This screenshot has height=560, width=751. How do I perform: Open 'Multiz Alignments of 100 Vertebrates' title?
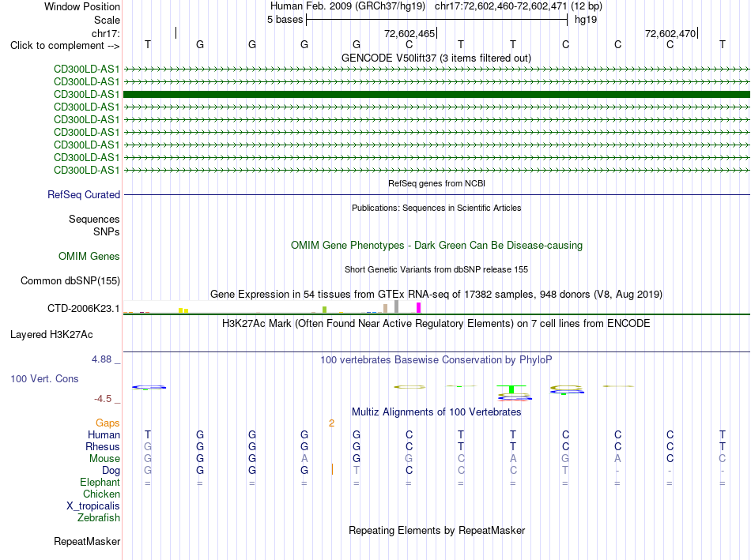pos(436,412)
